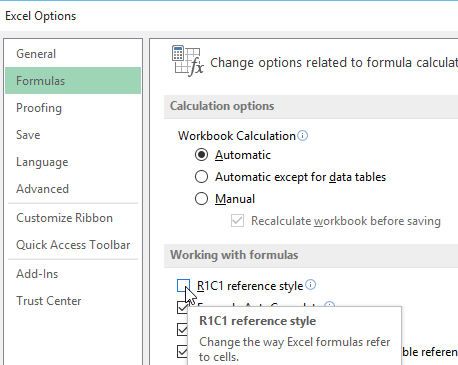Select Automatic except for data tables option

click(x=201, y=177)
